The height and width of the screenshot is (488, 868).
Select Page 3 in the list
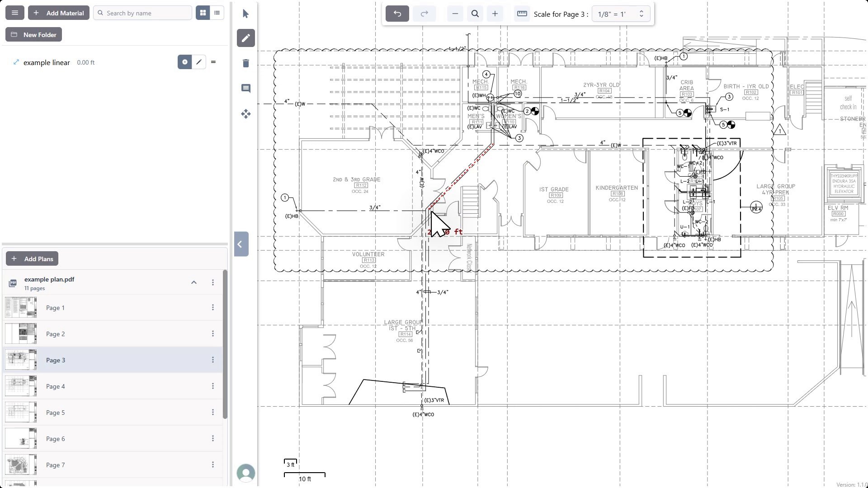point(113,360)
